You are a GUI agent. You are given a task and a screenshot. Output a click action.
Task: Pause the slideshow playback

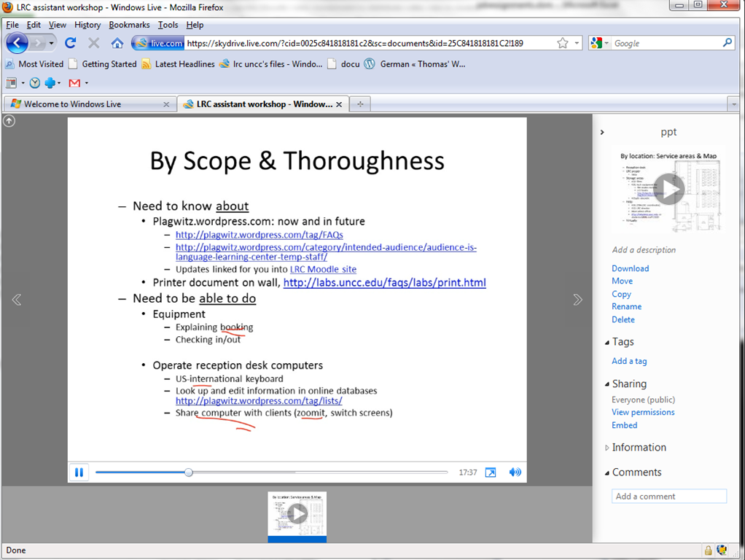79,472
